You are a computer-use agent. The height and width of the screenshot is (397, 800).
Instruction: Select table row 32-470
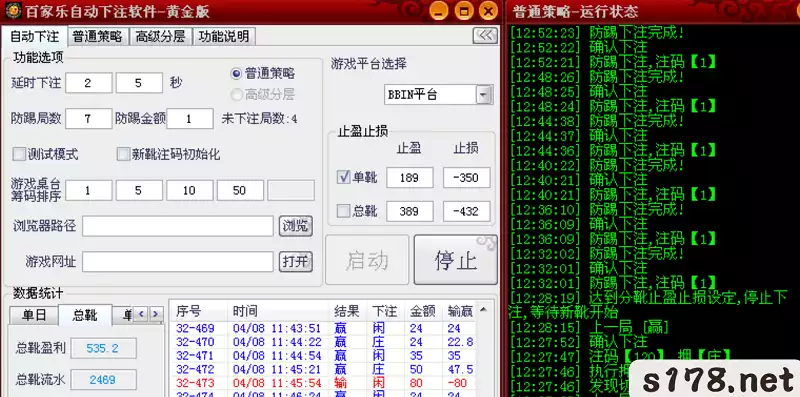click(323, 342)
